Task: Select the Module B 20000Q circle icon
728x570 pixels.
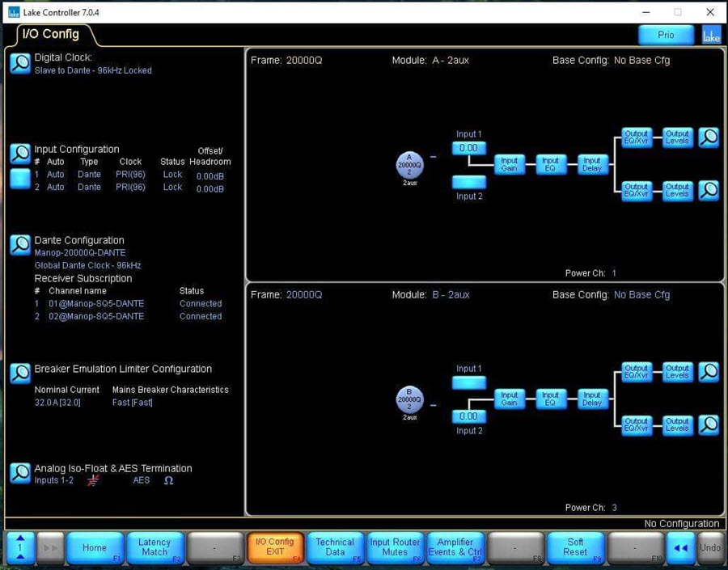Action: pyautogui.click(x=409, y=399)
